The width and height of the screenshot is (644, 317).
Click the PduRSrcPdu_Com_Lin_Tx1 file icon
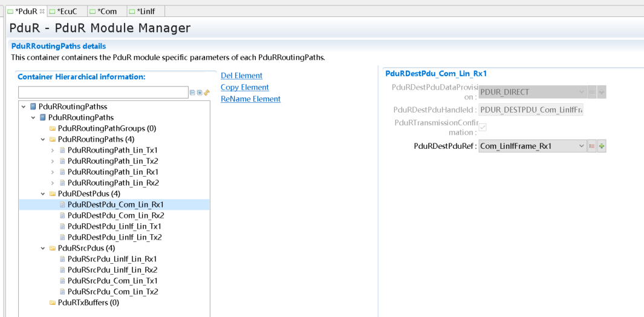point(62,281)
